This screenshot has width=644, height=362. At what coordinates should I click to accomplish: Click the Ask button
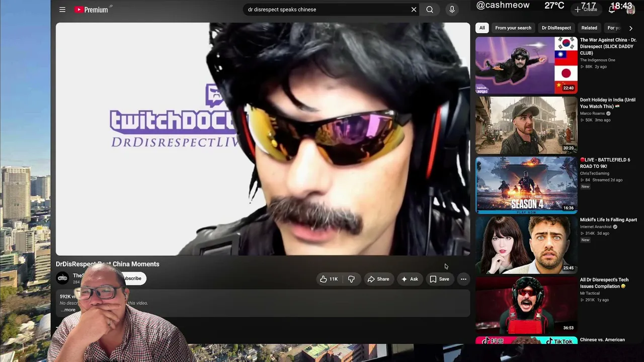tap(410, 279)
